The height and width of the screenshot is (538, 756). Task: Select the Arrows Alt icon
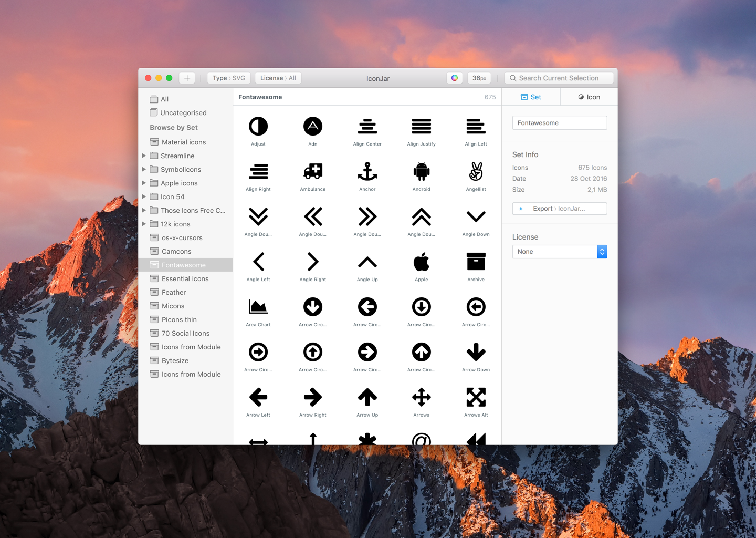click(x=476, y=398)
